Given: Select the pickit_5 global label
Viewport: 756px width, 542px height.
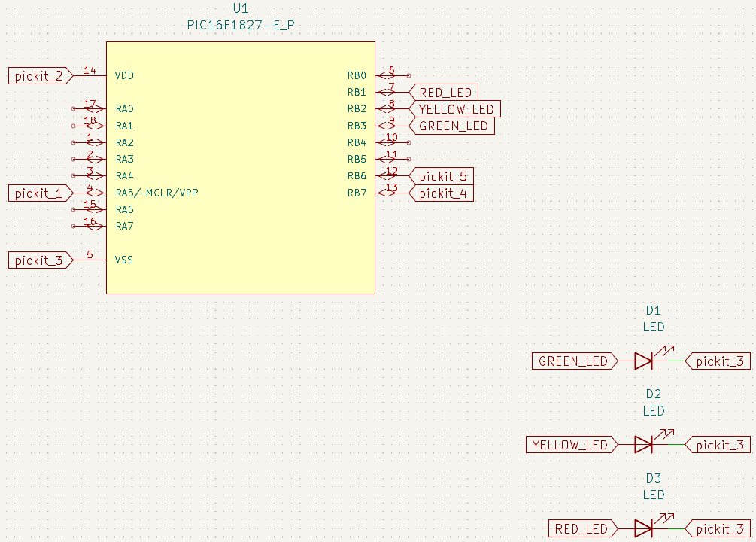Looking at the screenshot, I should 441,176.
